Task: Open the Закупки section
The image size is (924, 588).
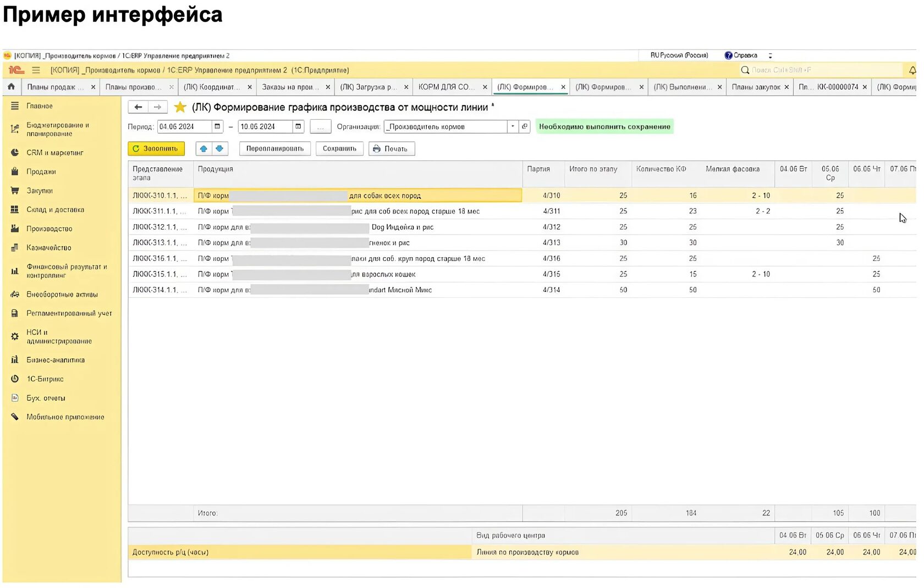Action: 40,191
